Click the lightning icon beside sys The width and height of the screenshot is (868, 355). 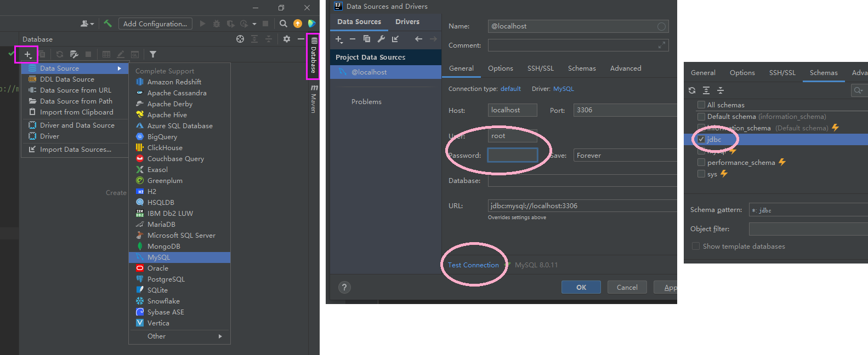pos(724,174)
